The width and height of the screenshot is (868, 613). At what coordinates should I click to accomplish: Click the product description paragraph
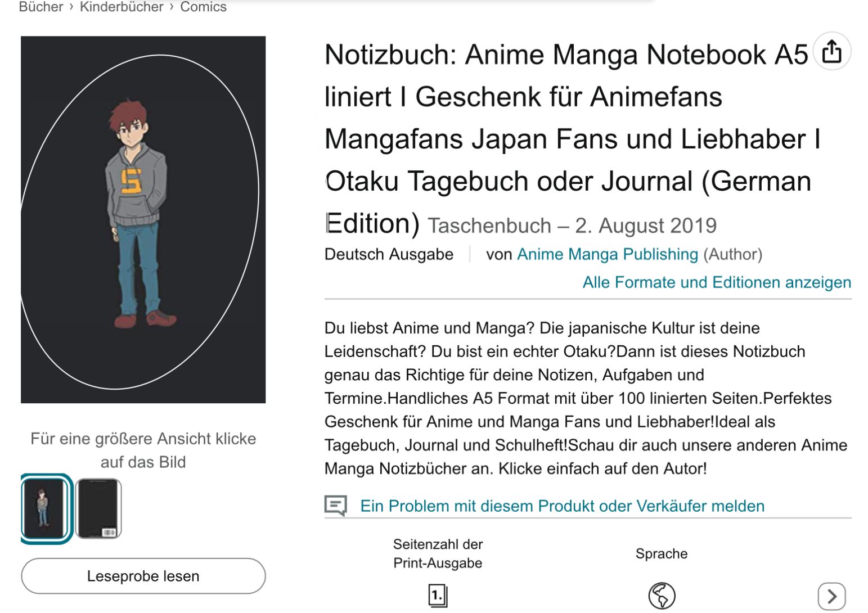tap(585, 398)
